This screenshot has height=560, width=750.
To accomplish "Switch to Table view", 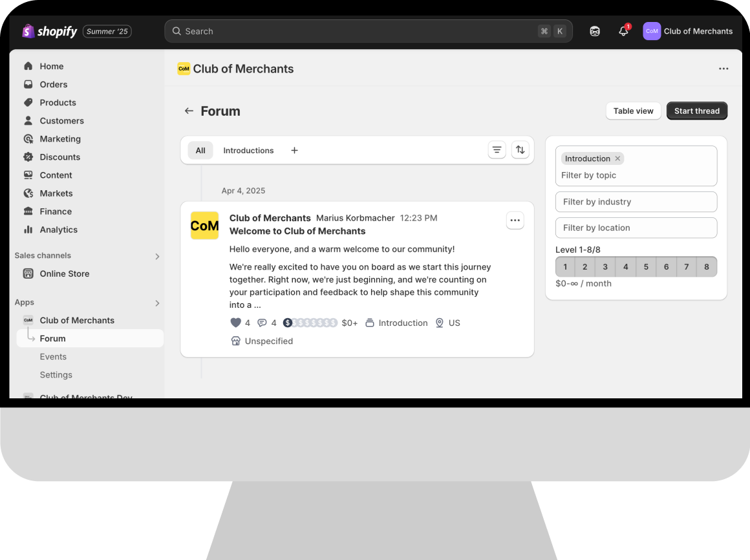I will [x=633, y=111].
